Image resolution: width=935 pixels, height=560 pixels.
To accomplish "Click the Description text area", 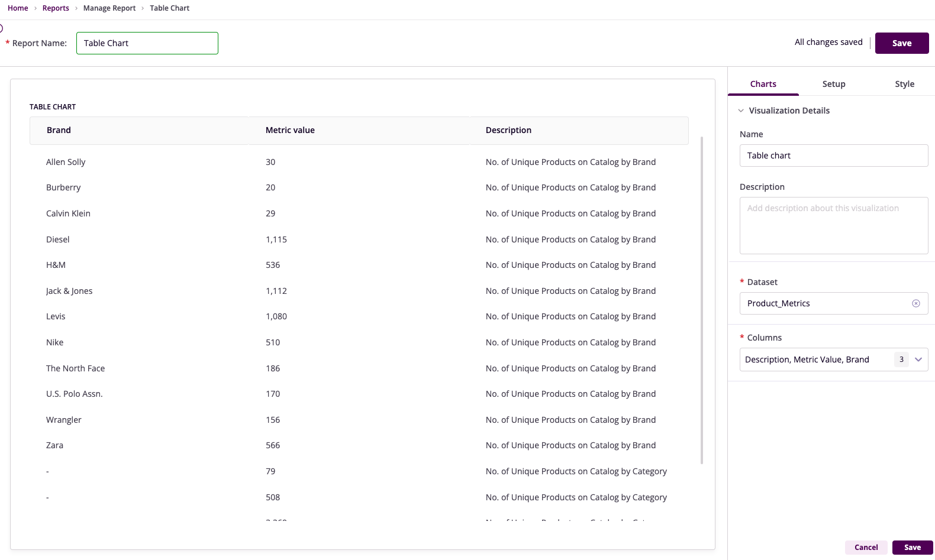I will pos(833,225).
